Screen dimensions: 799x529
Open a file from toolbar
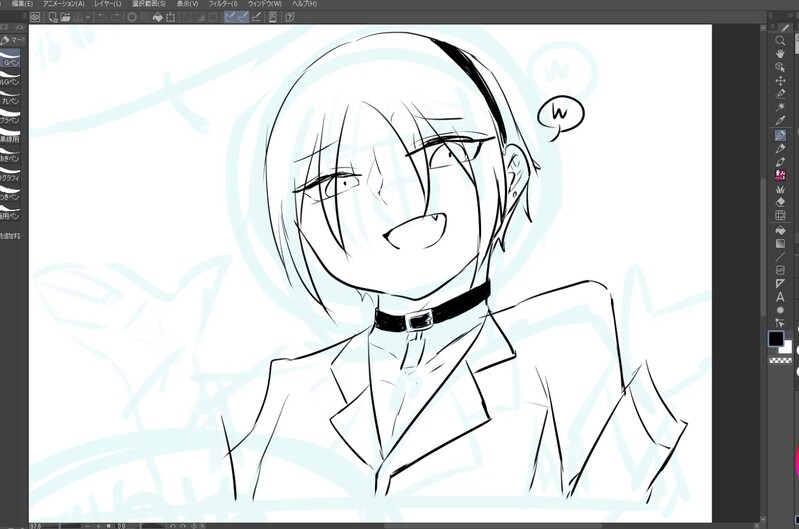(65, 17)
